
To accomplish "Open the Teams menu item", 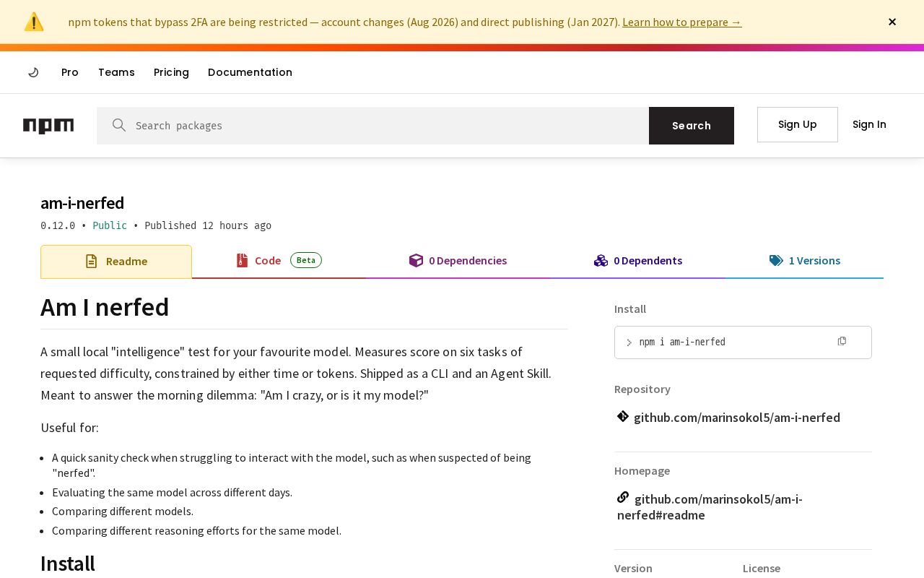I will pos(116,72).
